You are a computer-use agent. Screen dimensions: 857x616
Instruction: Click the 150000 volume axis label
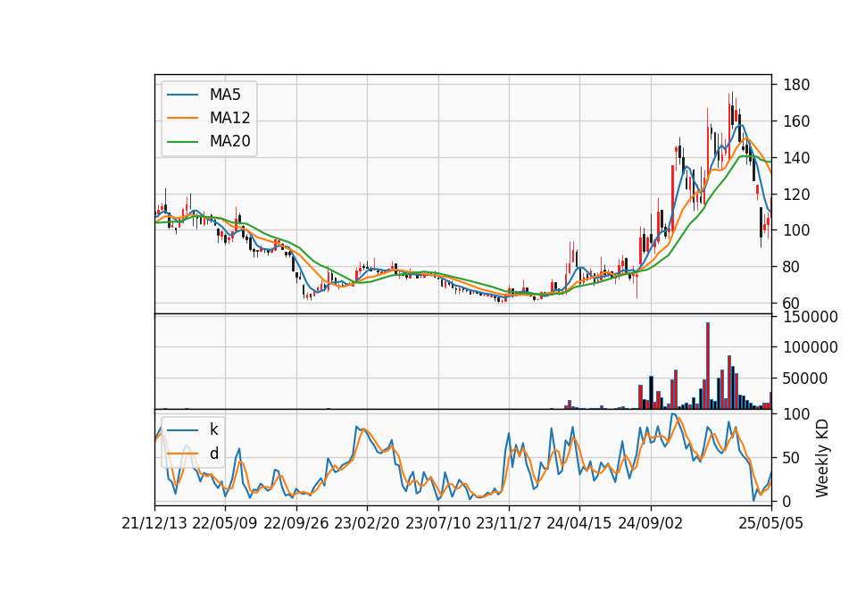810,317
